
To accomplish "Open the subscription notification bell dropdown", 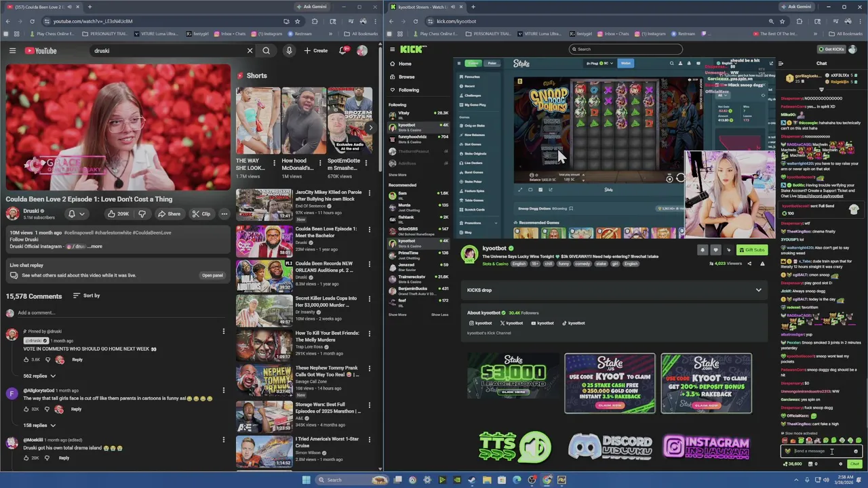I will coord(76,213).
